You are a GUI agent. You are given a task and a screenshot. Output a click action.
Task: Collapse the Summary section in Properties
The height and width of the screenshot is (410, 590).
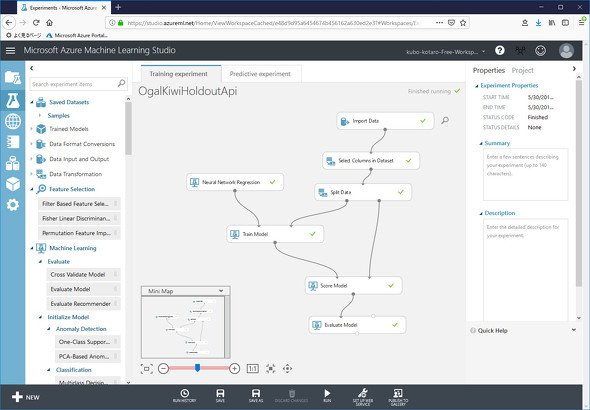click(x=481, y=143)
